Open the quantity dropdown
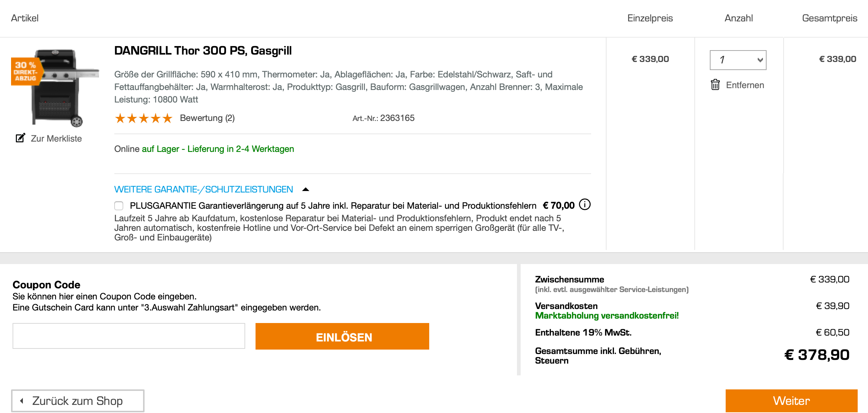 click(738, 60)
